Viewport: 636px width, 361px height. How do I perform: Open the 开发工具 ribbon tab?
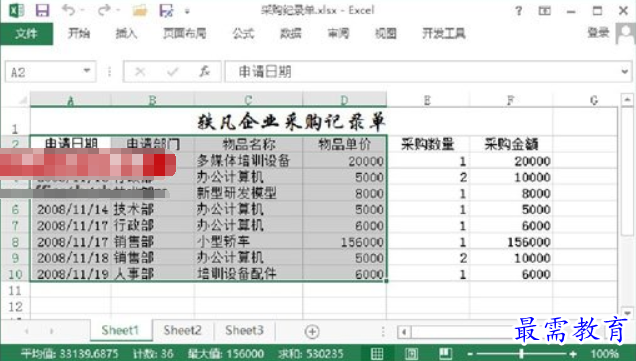coord(444,33)
